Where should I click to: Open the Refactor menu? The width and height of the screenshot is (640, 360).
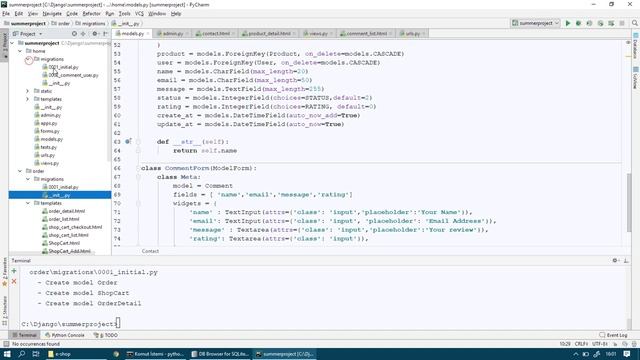[x=91, y=13]
